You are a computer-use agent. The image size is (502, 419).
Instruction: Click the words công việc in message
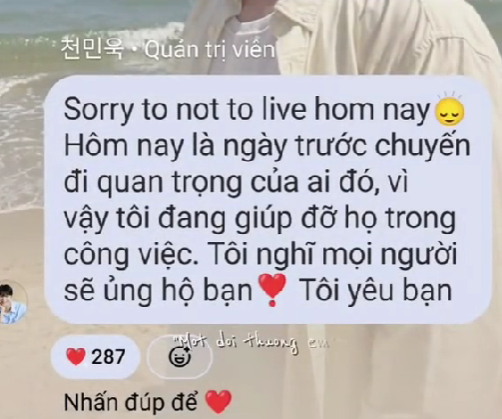point(130,254)
